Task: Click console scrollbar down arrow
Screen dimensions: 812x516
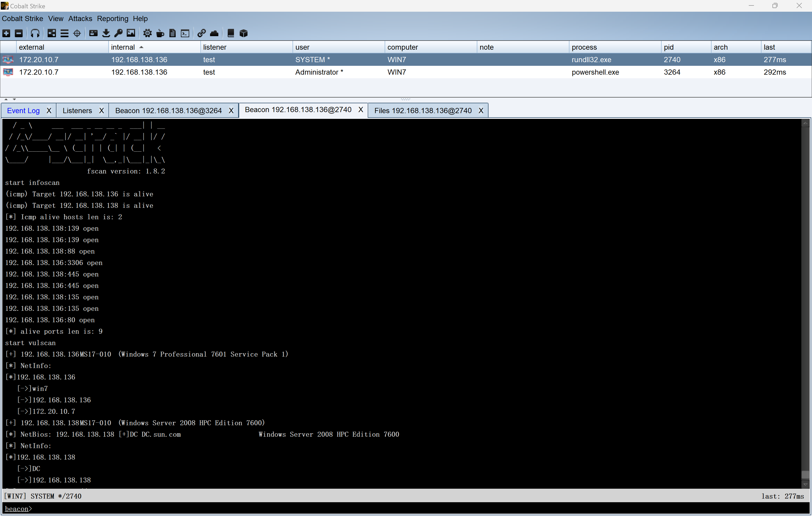Action: click(x=805, y=484)
